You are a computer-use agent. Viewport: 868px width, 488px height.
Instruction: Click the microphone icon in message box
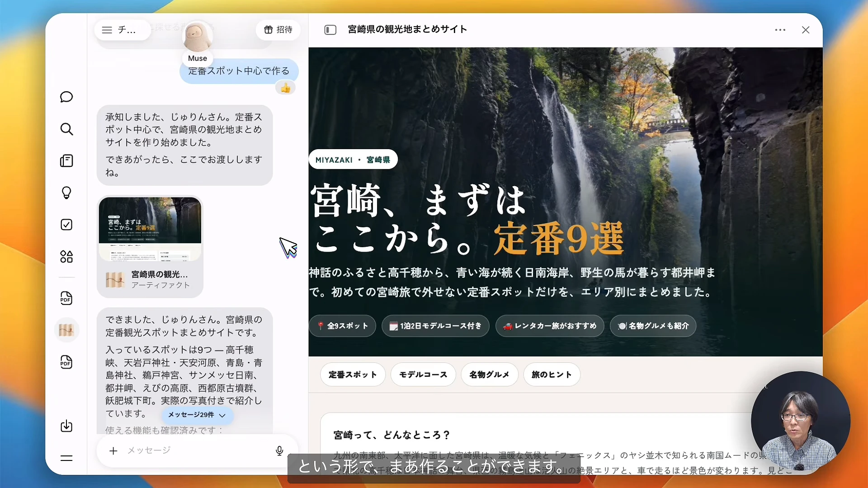point(279,450)
